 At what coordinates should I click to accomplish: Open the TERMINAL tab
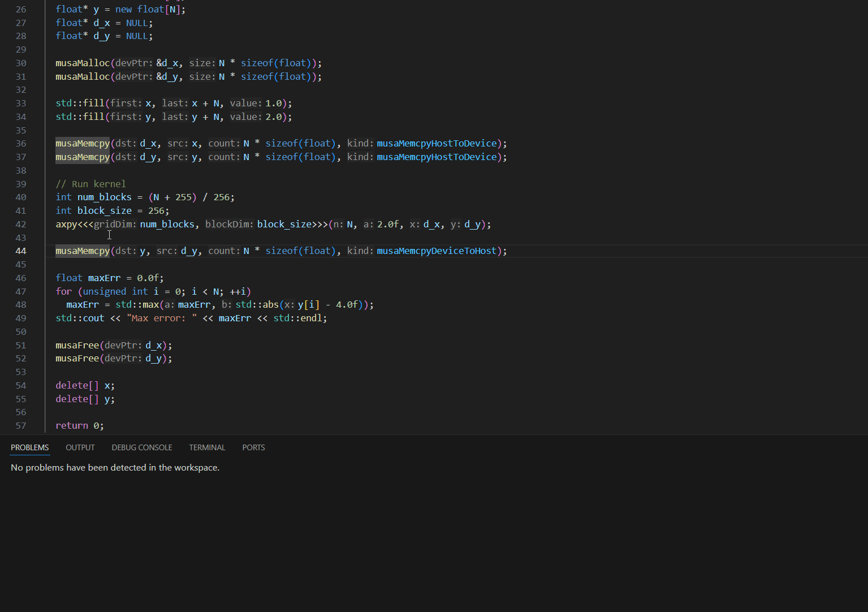207,447
